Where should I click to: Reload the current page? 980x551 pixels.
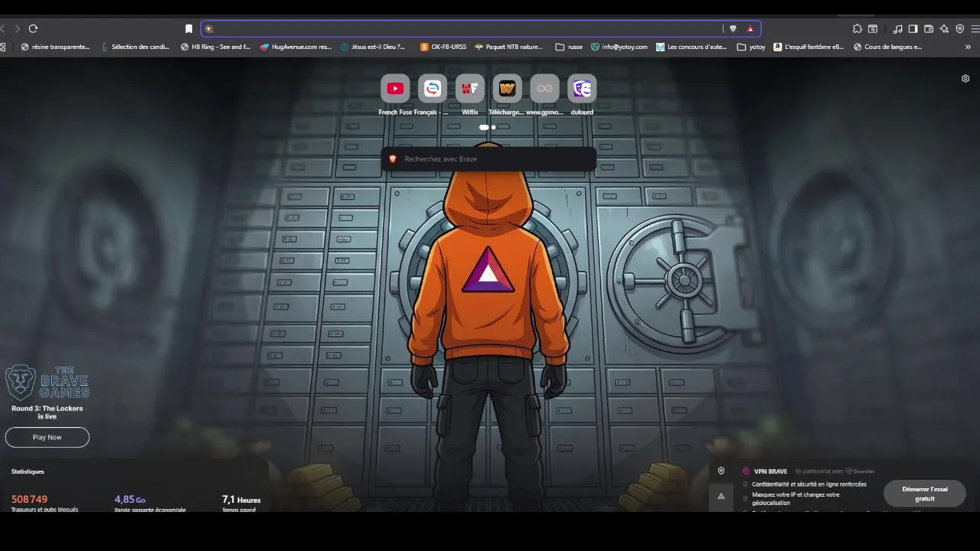(33, 28)
